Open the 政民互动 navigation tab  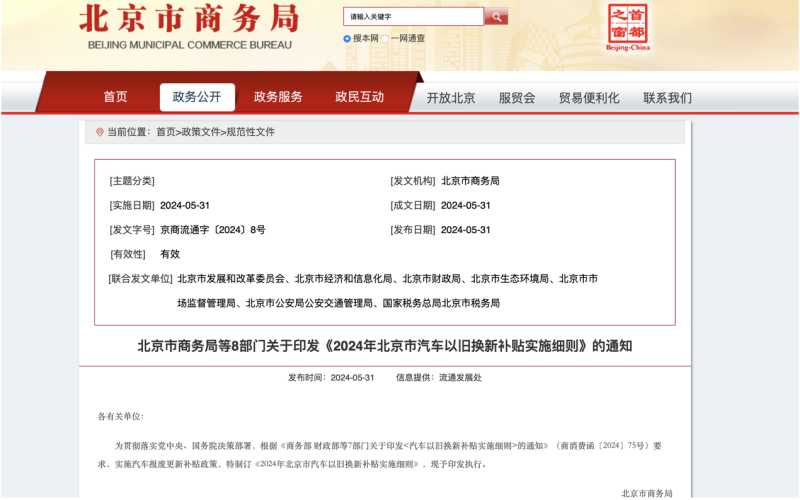coord(359,97)
